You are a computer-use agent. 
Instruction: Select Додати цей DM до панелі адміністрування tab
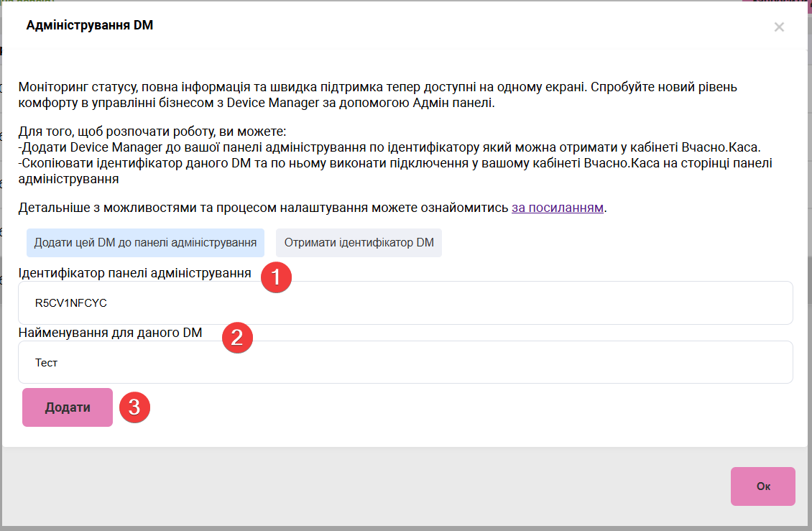click(x=146, y=243)
